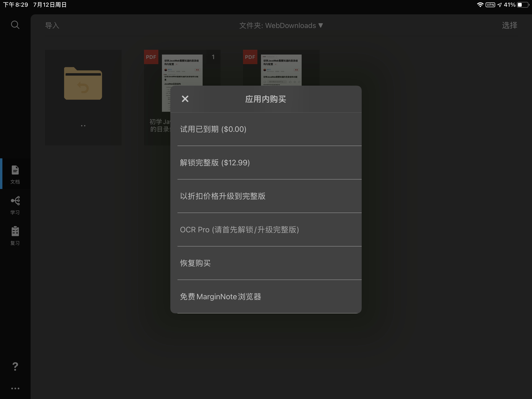Image resolution: width=532 pixels, height=399 pixels.
Task: Open 免费 MarginNote 浏览器 option
Action: click(x=266, y=297)
